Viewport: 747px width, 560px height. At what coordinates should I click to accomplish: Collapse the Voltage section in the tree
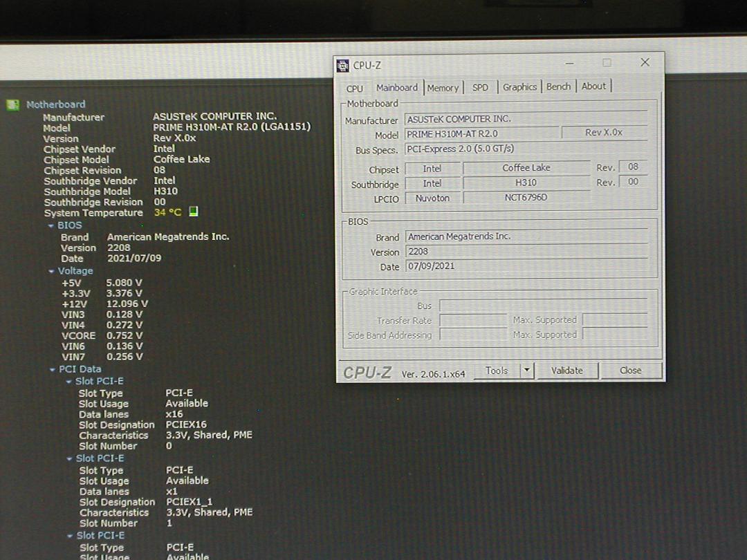pos(51,272)
